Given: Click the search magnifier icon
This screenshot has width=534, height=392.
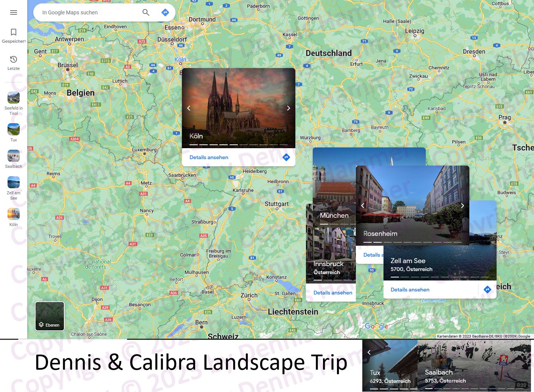Looking at the screenshot, I should click(146, 12).
